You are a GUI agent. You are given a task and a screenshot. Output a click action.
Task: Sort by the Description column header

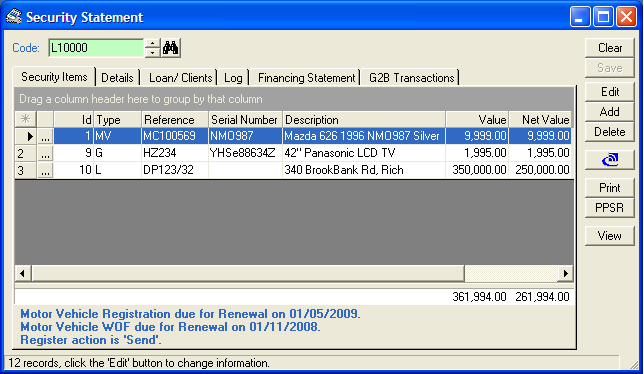364,119
